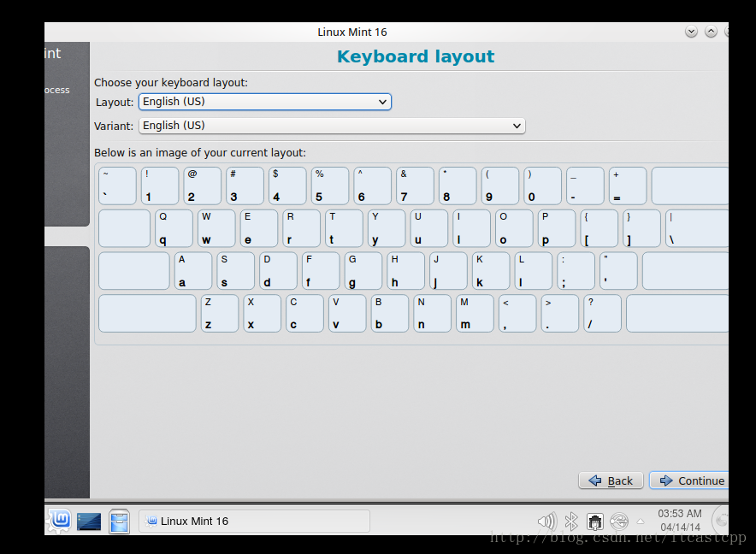The height and width of the screenshot is (554, 756).
Task: Click the F key in layout preview
Action: coord(321,270)
